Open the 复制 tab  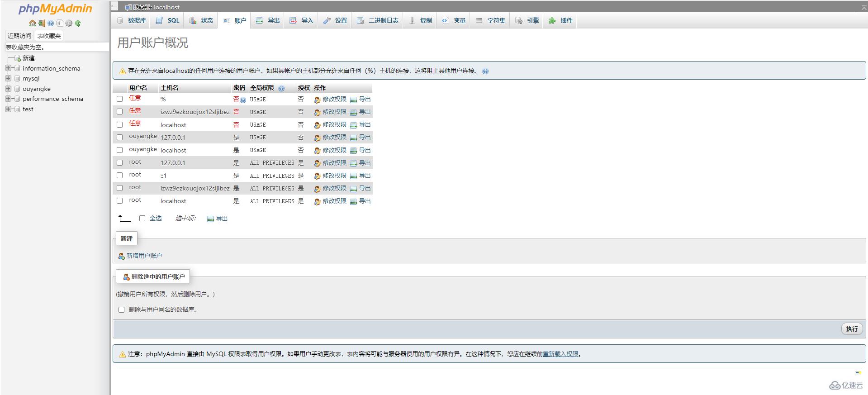[x=420, y=20]
